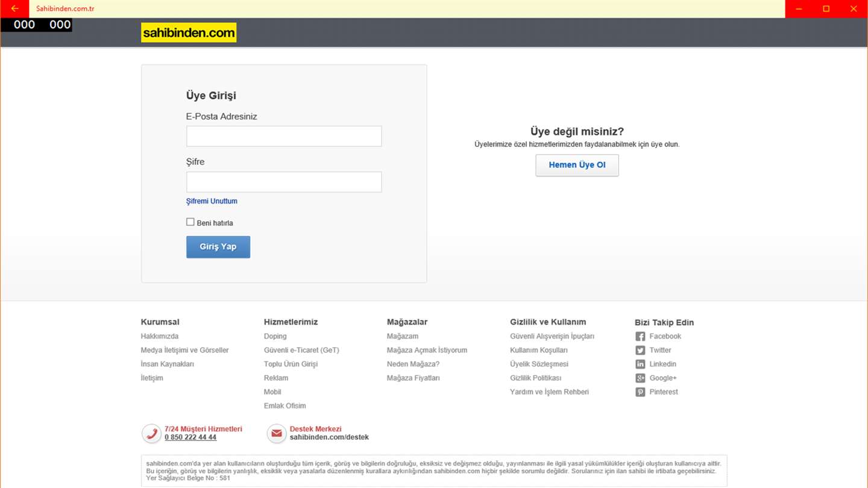Click the red envelope support icon

pyautogui.click(x=277, y=434)
